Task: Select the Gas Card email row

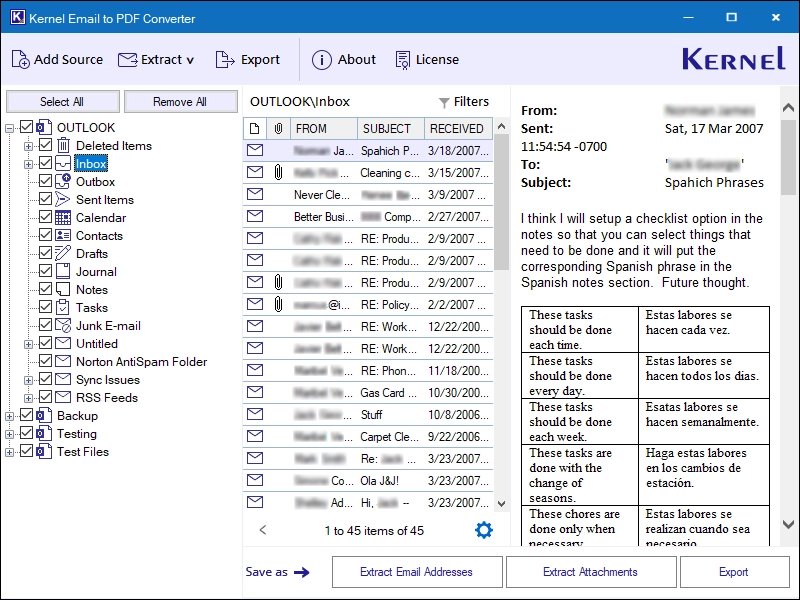Action: tap(368, 392)
